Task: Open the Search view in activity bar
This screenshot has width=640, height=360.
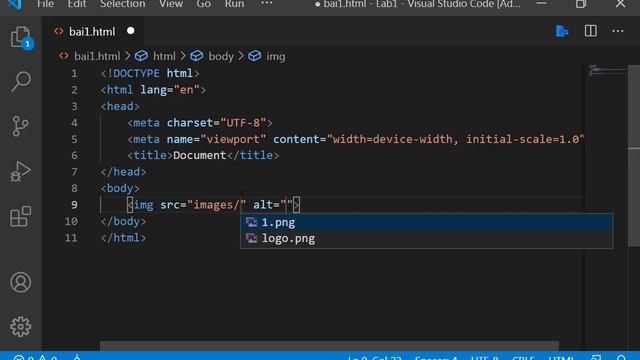Action: coord(21,81)
